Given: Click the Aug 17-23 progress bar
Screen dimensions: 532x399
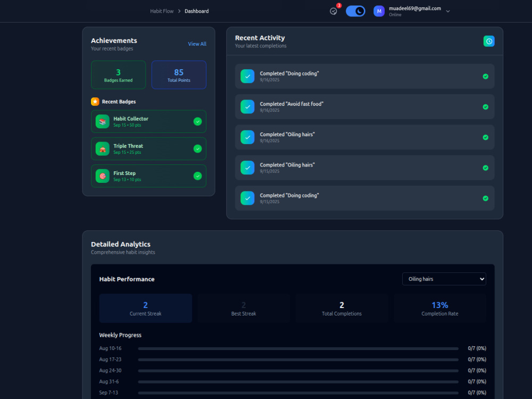Looking at the screenshot, I should tap(298, 360).
